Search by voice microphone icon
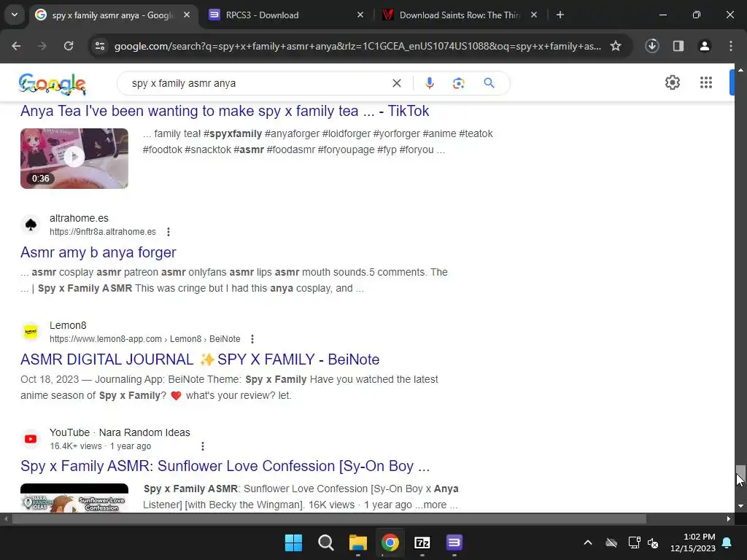 click(429, 83)
